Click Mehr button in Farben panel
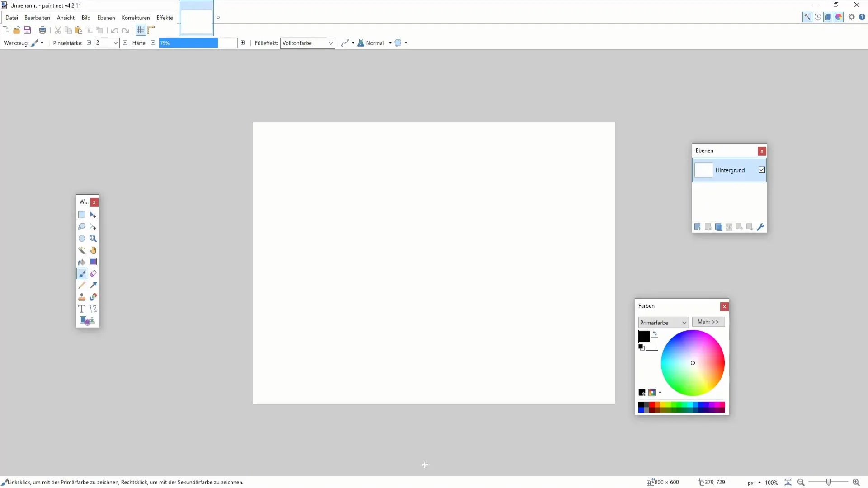868x488 pixels. tap(708, 322)
